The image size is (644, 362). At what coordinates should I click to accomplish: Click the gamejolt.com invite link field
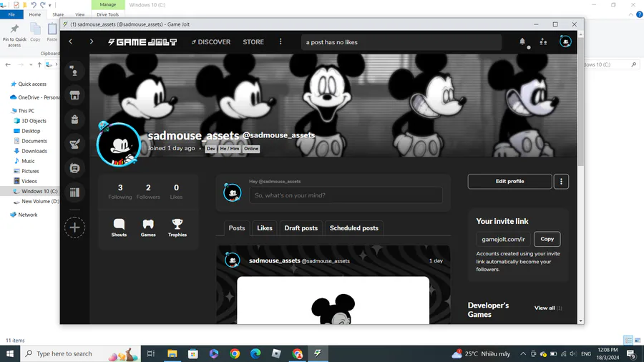pyautogui.click(x=503, y=239)
